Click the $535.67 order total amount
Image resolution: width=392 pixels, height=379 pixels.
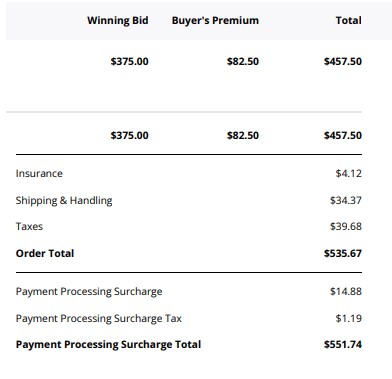click(x=343, y=253)
